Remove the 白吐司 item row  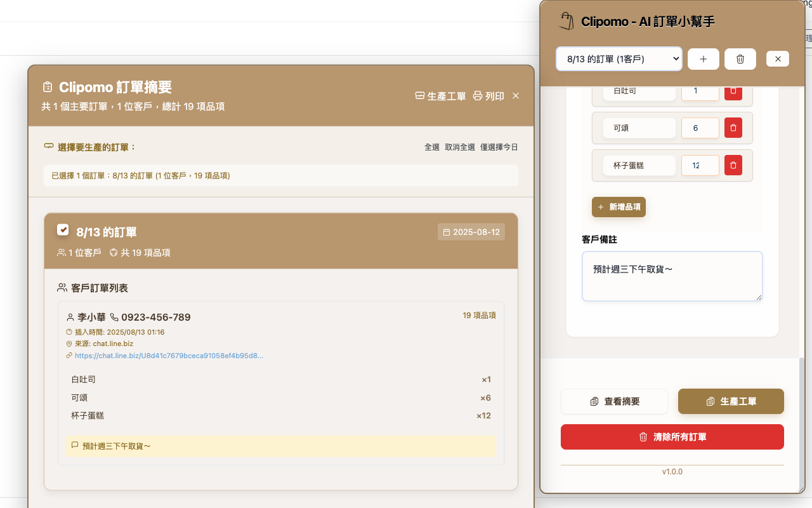[x=733, y=92]
